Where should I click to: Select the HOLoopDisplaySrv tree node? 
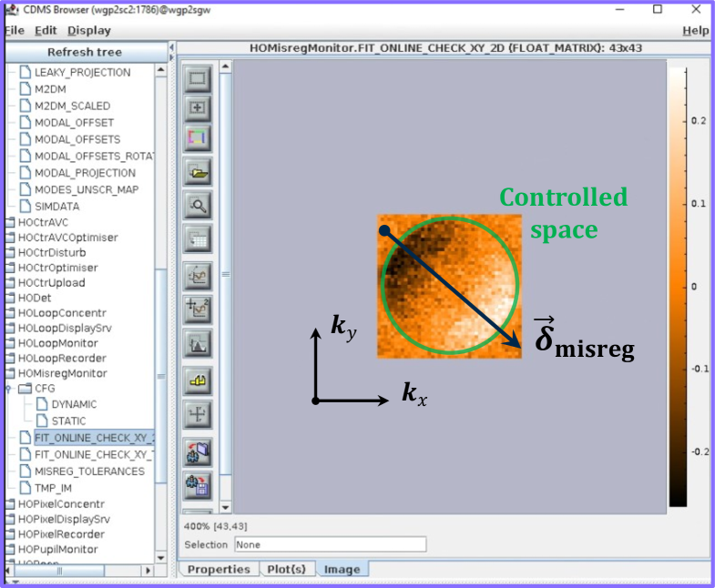(65, 328)
